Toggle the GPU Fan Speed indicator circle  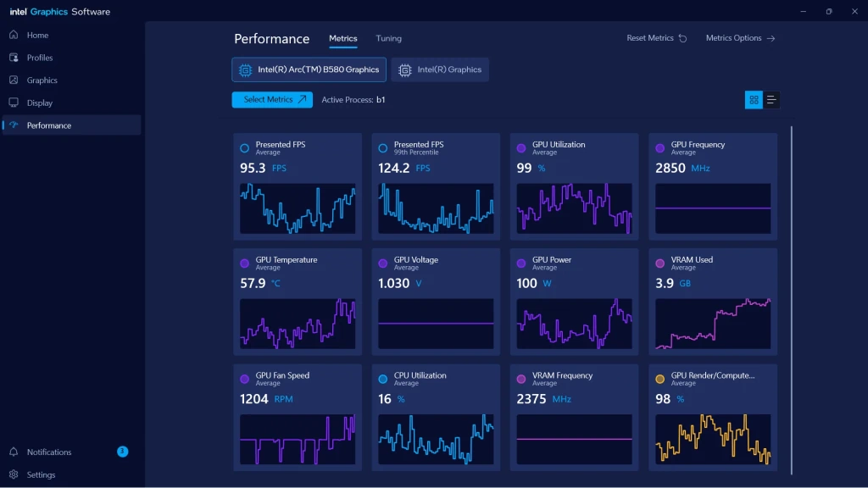pyautogui.click(x=245, y=379)
